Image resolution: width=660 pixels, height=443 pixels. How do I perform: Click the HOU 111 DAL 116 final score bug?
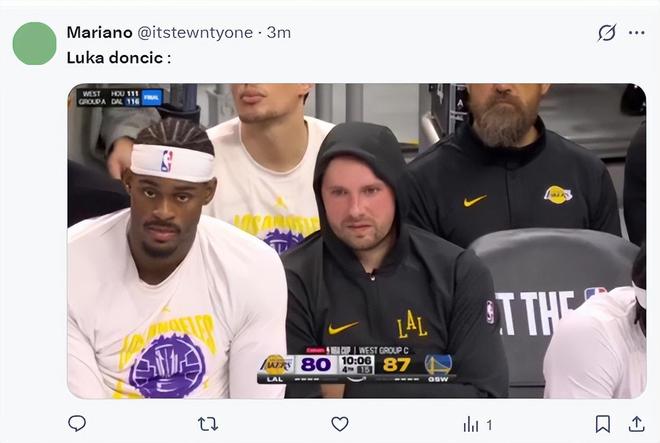[x=120, y=98]
